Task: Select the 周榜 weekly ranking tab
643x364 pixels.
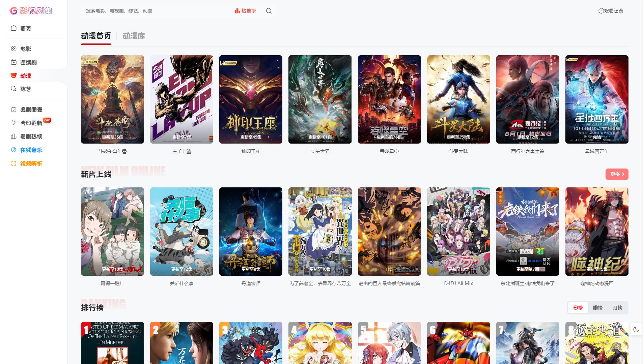Action: [x=598, y=308]
